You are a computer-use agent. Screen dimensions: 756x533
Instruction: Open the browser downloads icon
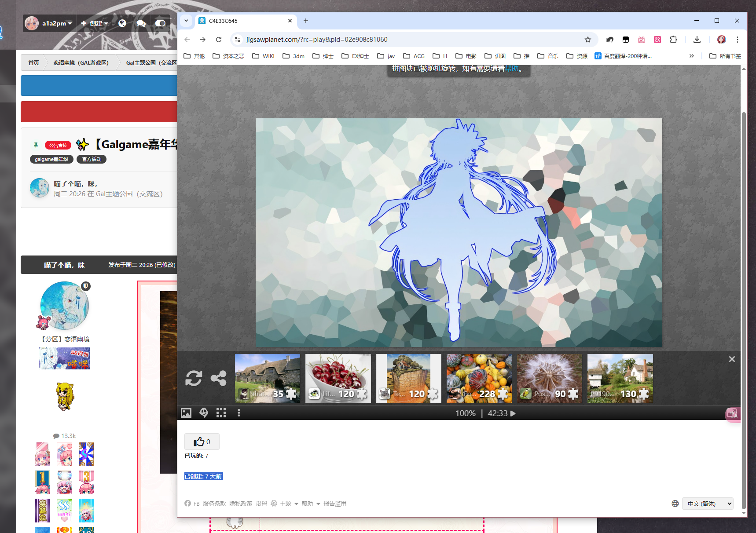tap(697, 40)
